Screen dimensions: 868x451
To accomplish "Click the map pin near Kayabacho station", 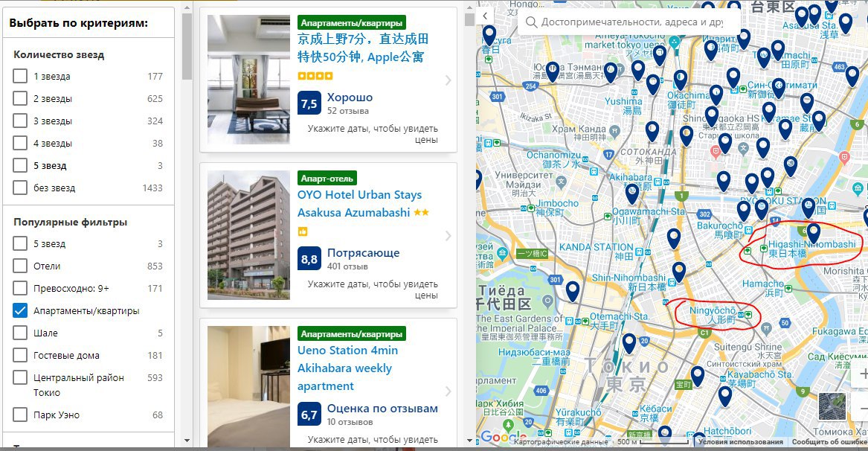I will coord(724,396).
